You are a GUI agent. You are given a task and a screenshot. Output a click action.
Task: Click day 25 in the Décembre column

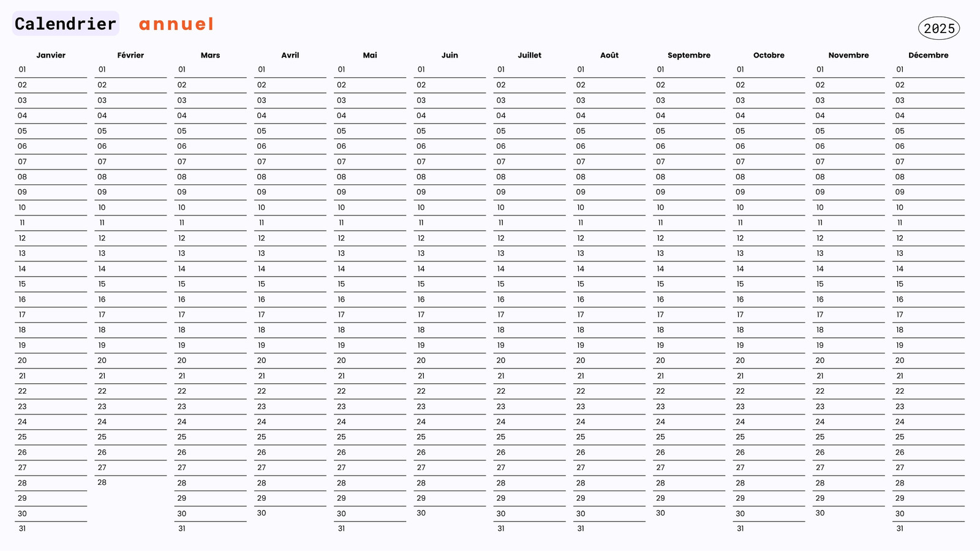(900, 437)
